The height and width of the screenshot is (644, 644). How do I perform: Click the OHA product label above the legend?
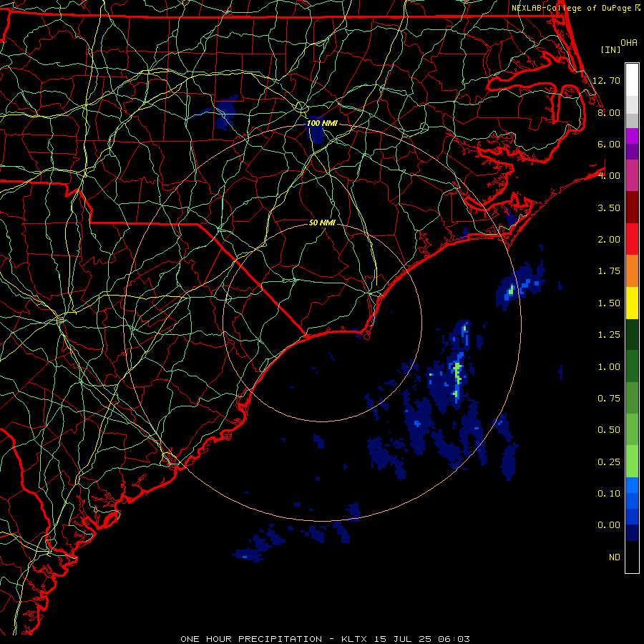(x=629, y=42)
